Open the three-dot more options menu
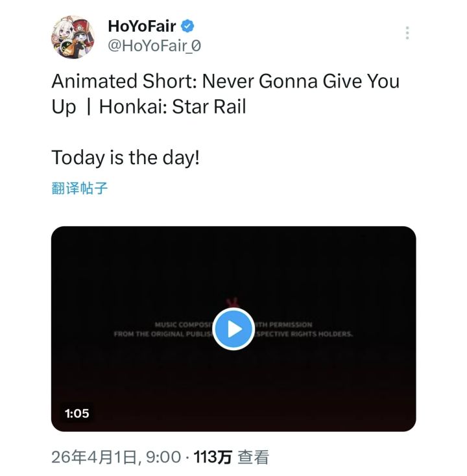The width and height of the screenshot is (467, 476). point(407,33)
